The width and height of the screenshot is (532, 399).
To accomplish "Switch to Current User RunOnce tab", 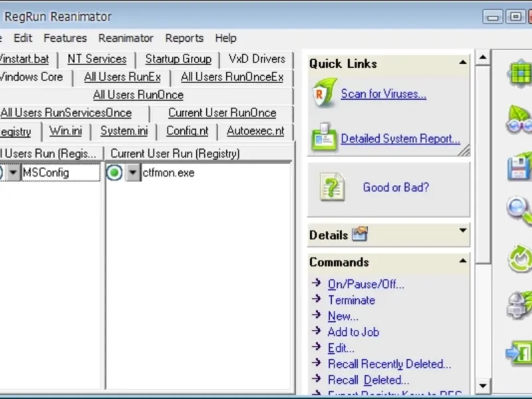I will click(x=222, y=113).
